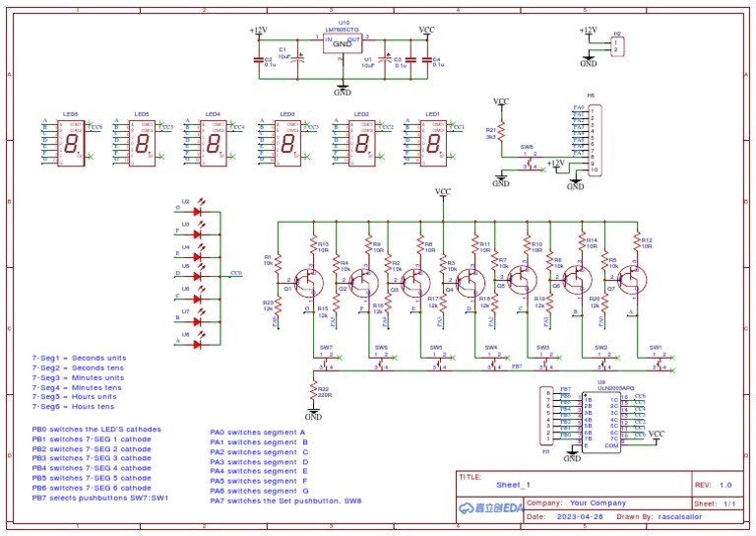Click the ULN2003APG driver U9
Screen dimensions: 756x536
pyautogui.click(x=601, y=421)
